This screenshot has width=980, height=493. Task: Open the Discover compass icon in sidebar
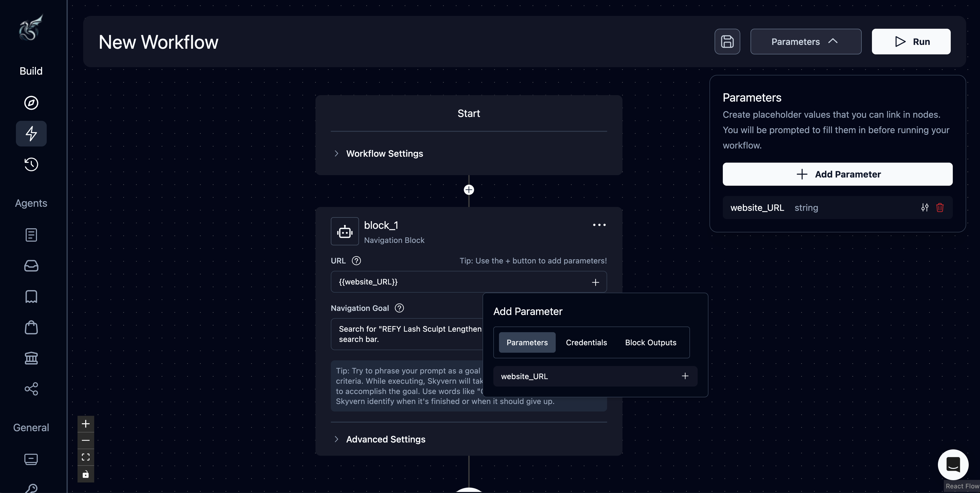tap(31, 103)
